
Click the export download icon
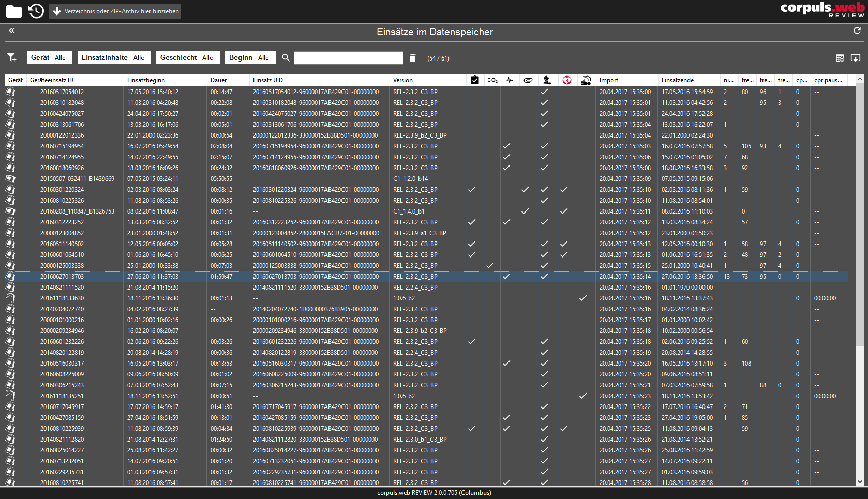coord(856,58)
